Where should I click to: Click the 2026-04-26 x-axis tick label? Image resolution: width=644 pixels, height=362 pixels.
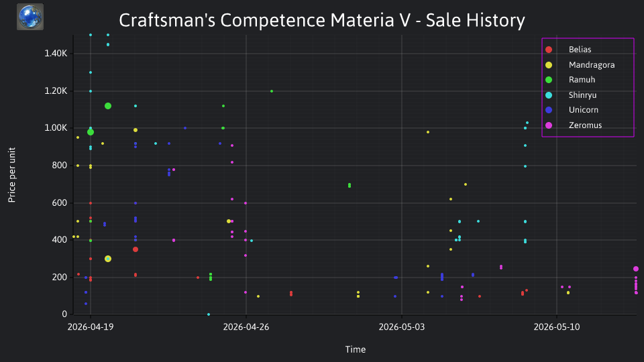tap(246, 327)
